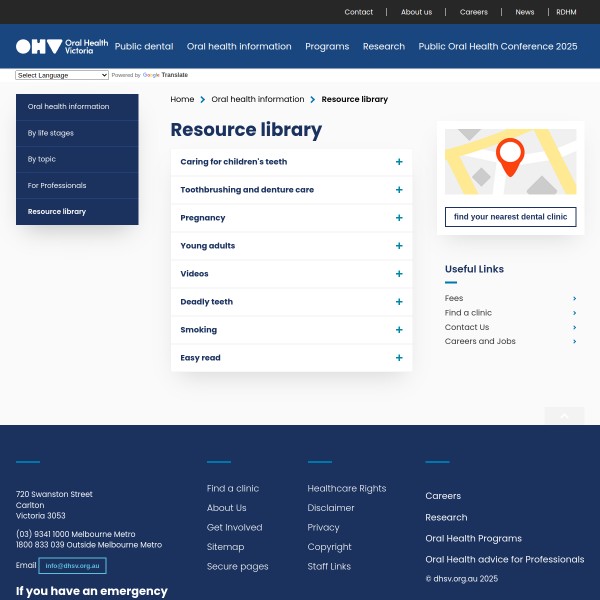Expand the Toothbrushing and denture care section
600x600 pixels.
(x=398, y=190)
